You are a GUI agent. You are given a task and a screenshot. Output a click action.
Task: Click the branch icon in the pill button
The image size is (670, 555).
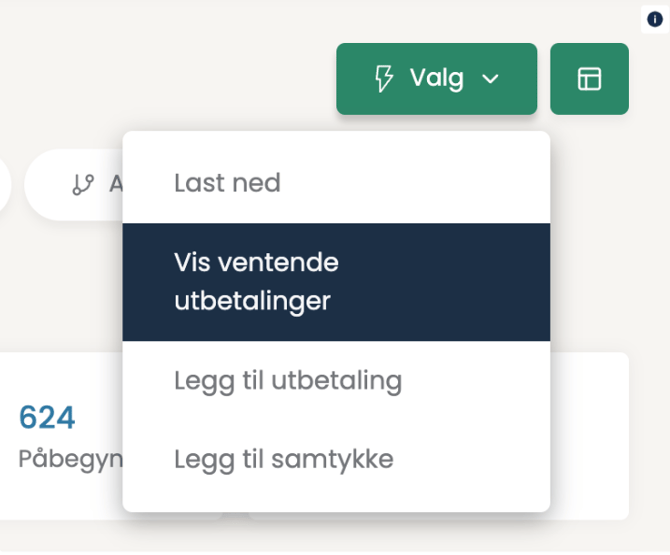tap(83, 184)
